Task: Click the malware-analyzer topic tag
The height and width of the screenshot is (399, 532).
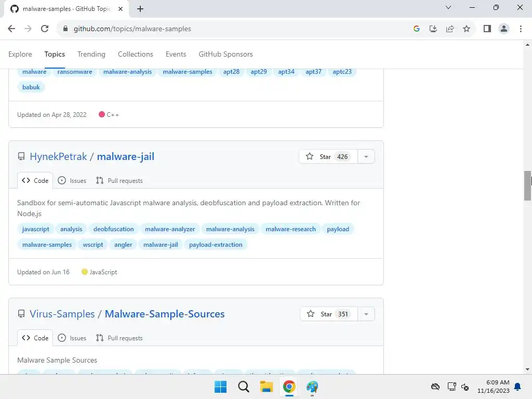Action: [x=170, y=229]
